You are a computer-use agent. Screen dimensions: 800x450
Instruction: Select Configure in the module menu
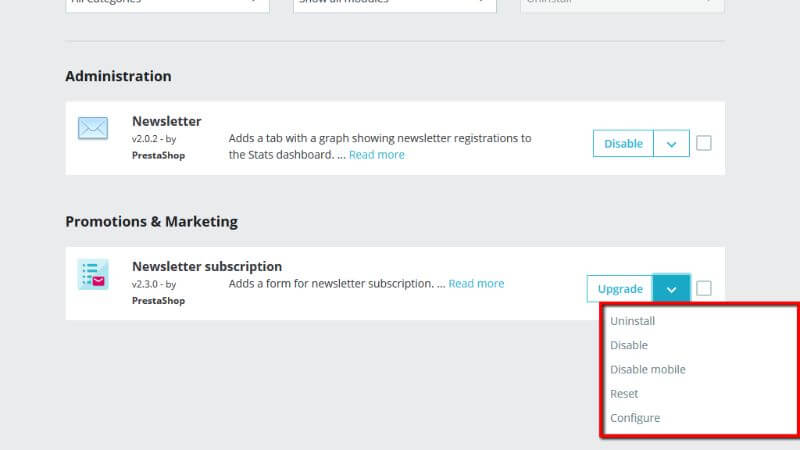click(635, 418)
